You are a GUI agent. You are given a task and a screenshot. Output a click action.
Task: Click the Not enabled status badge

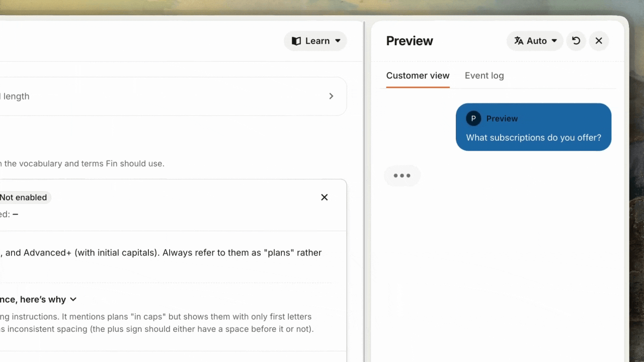(x=24, y=198)
